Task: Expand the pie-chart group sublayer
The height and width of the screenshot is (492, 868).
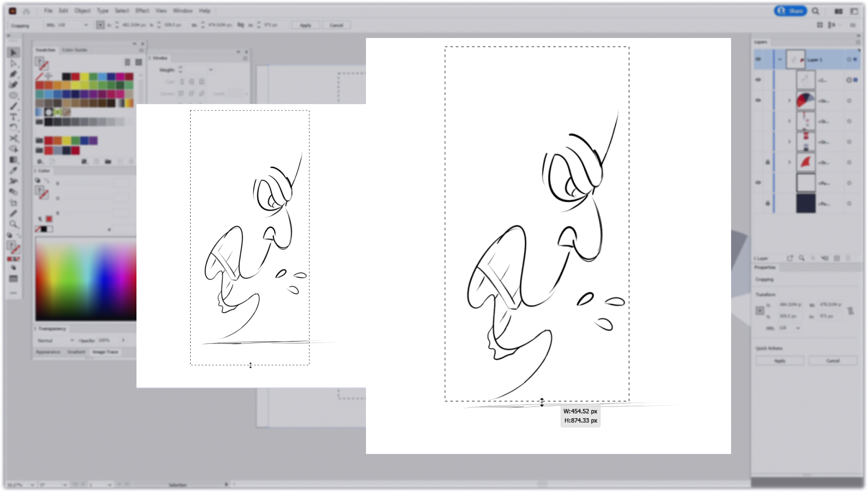Action: click(789, 101)
